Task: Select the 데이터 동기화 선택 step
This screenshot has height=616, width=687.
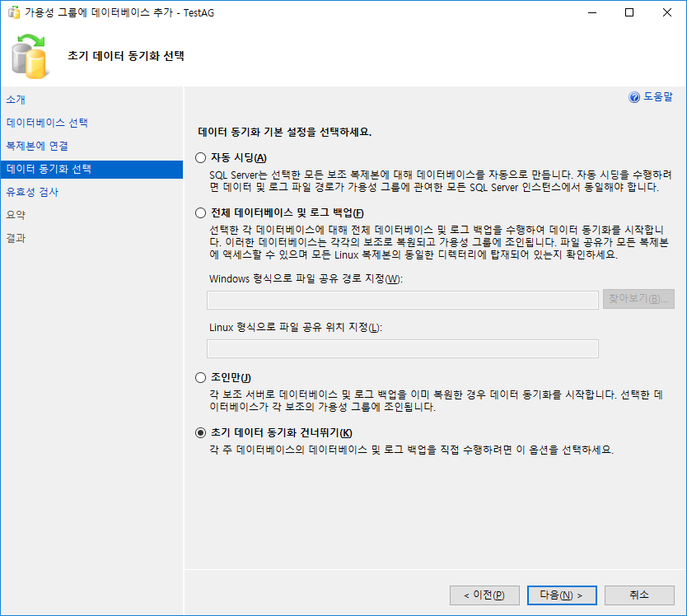Action: pos(91,169)
